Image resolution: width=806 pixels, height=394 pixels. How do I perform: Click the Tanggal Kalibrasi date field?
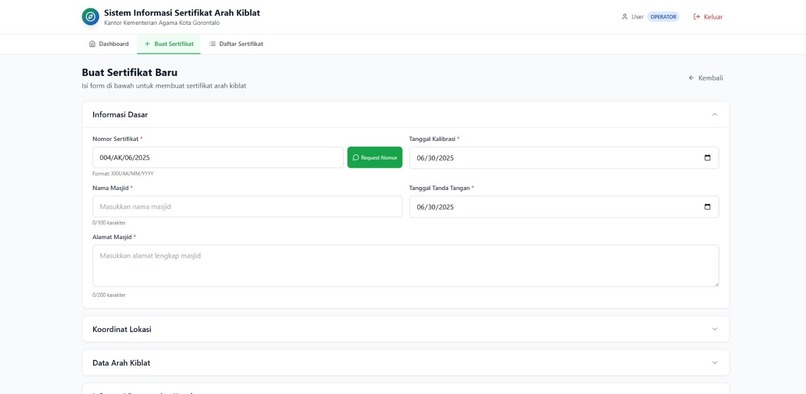coord(564,158)
